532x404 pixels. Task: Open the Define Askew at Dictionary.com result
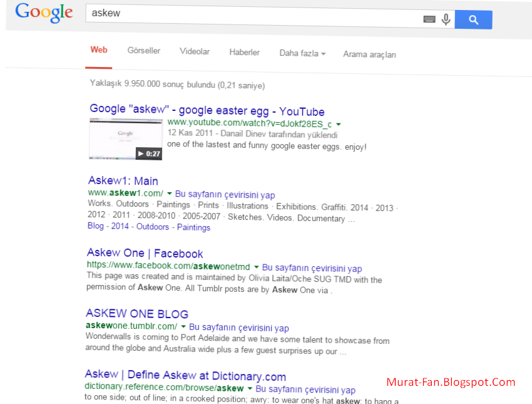185,375
